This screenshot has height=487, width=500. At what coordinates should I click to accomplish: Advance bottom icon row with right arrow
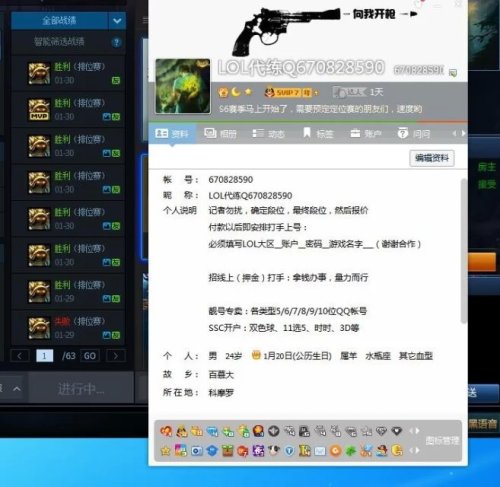pos(417,451)
